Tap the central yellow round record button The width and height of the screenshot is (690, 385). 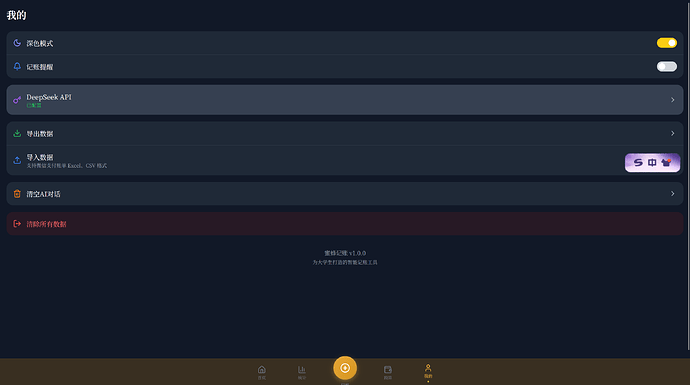(345, 368)
